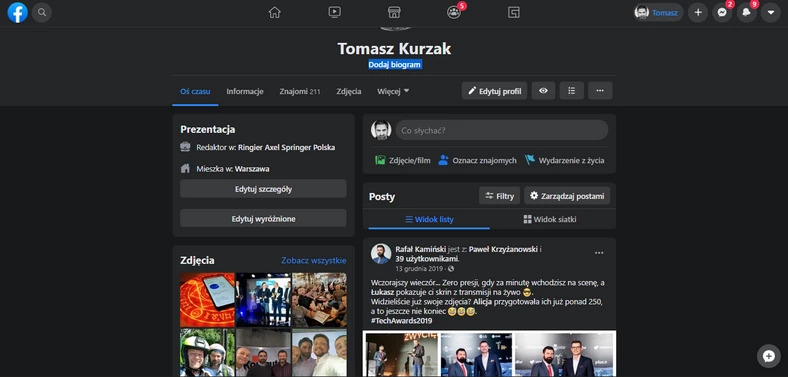Click the plus create icon
The height and width of the screenshot is (377, 788).
click(698, 13)
